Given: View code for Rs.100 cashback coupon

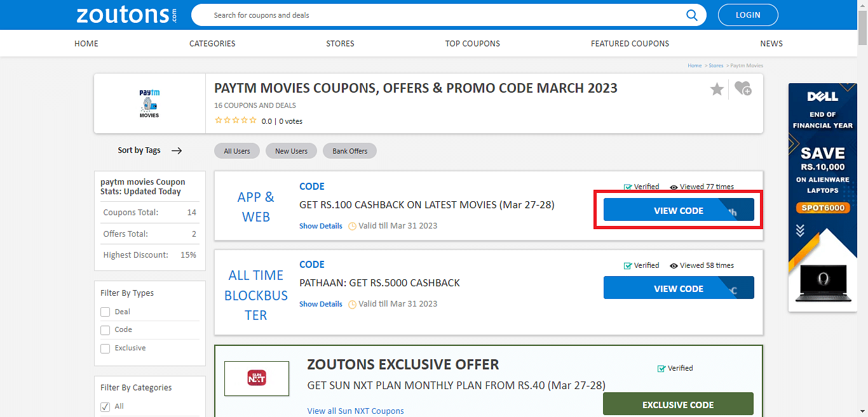Looking at the screenshot, I should 679,210.
